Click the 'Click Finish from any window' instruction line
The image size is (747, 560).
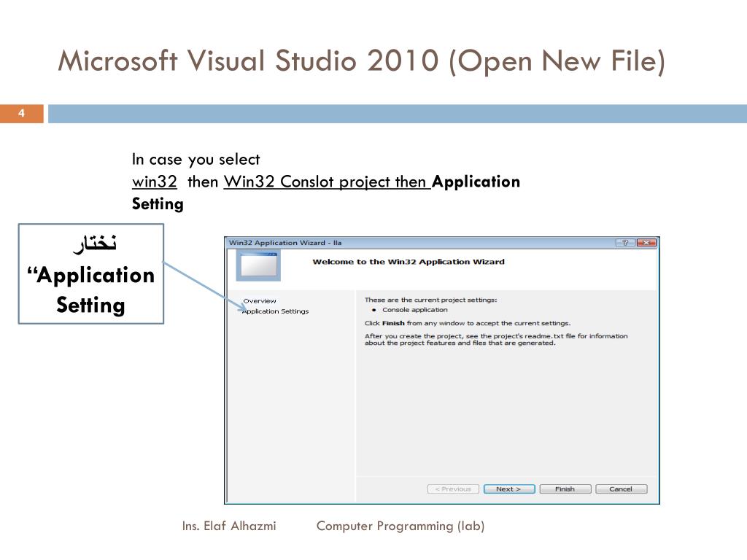point(468,323)
